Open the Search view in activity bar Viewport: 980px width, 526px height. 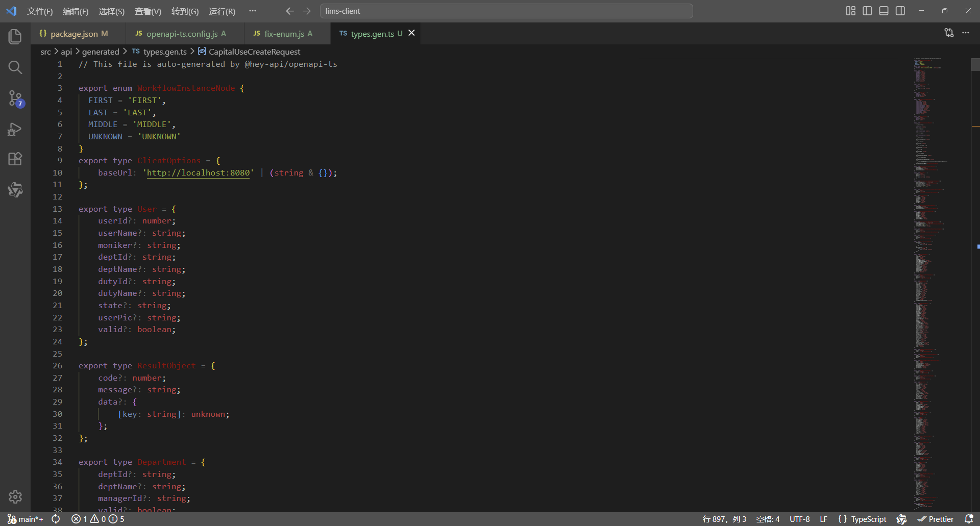[x=15, y=67]
